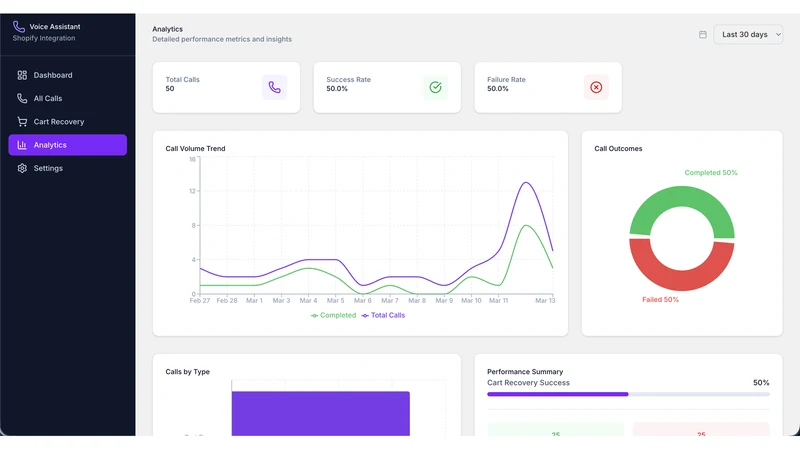This screenshot has width=800, height=450.
Task: Click the Feb 27 axis label
Action: pyautogui.click(x=199, y=301)
